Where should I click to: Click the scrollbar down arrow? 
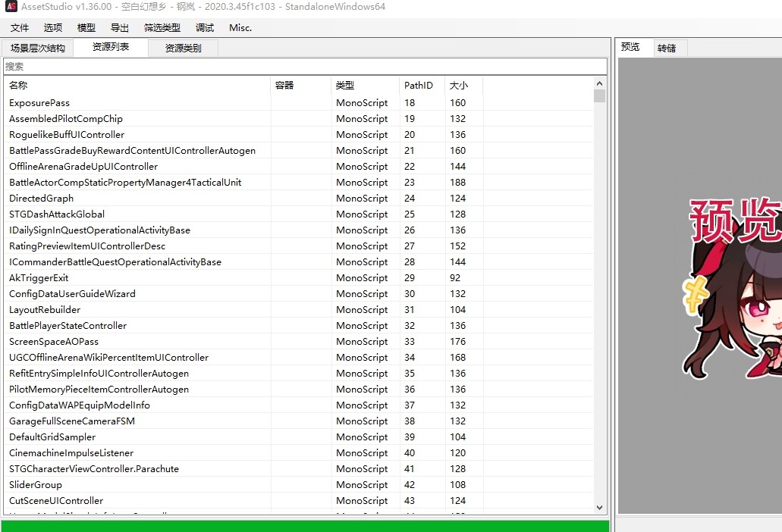coord(599,508)
